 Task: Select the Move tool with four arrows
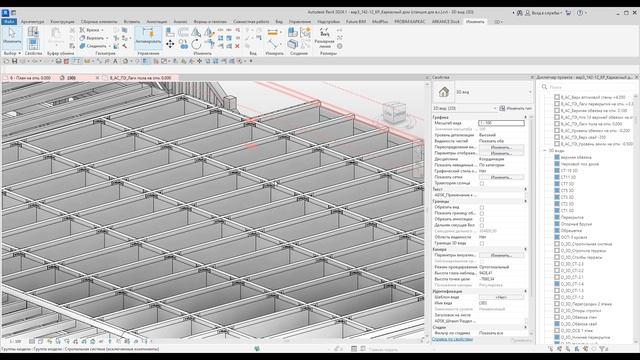[x=170, y=44]
